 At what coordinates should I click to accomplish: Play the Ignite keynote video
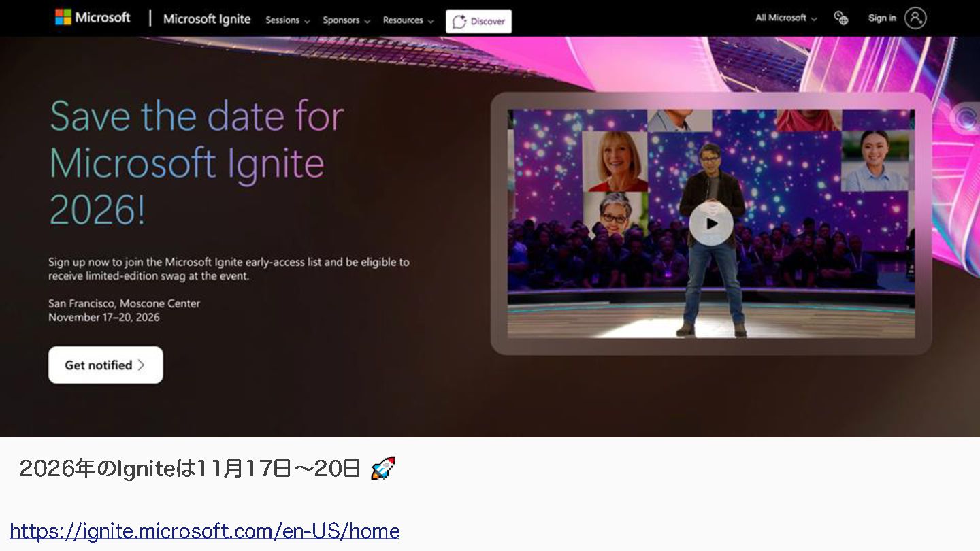[x=711, y=223]
